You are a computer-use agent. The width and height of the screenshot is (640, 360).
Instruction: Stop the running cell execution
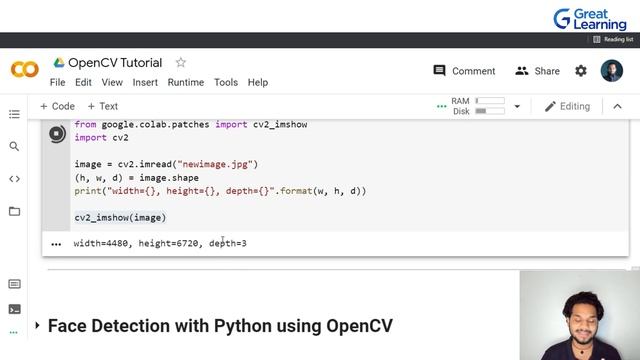tap(57, 134)
